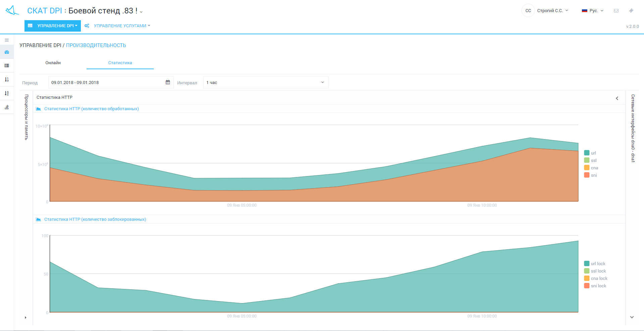Viewport: 644px width, 331px height.
Task: Open the Рус. language selector
Action: [593, 11]
